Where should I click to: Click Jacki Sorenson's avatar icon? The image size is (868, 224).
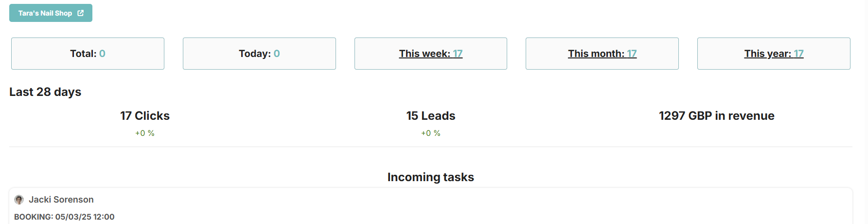pyautogui.click(x=19, y=200)
